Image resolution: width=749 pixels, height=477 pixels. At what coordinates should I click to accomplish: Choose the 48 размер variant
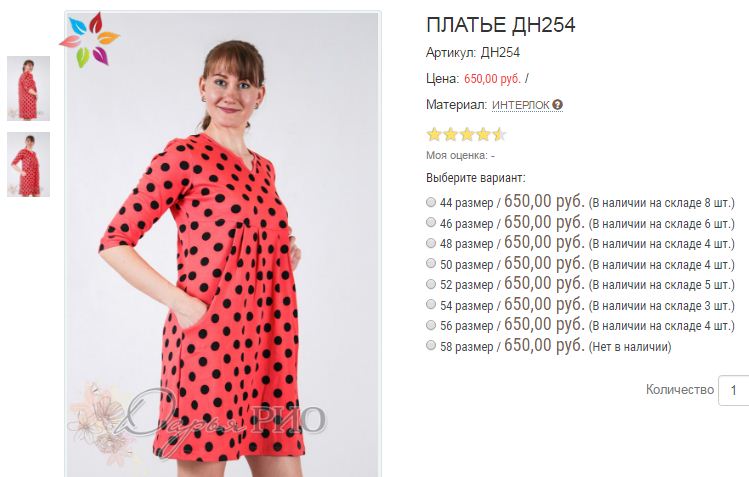pos(431,243)
